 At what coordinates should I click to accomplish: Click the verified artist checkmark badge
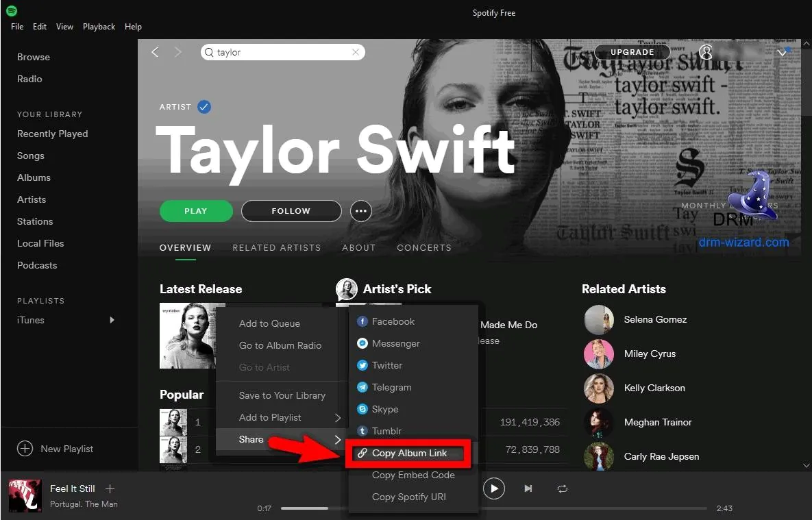coord(204,107)
